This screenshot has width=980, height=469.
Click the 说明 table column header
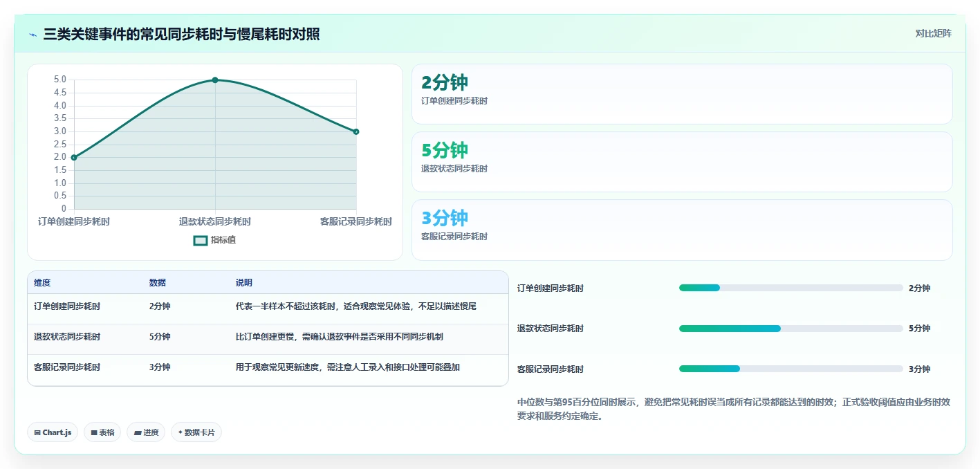(x=244, y=283)
